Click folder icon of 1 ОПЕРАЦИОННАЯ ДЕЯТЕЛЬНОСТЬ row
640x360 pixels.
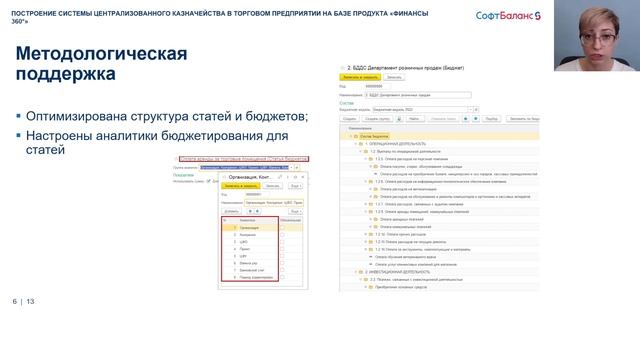coord(361,144)
